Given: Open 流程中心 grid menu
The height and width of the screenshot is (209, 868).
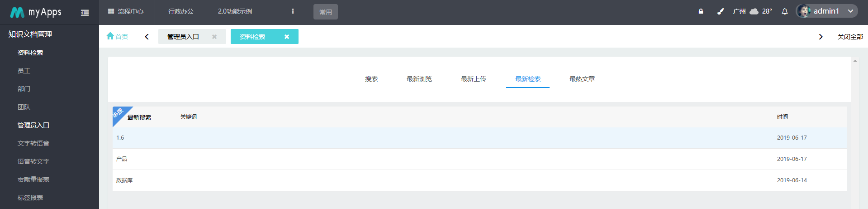Looking at the screenshot, I should pos(126,11).
